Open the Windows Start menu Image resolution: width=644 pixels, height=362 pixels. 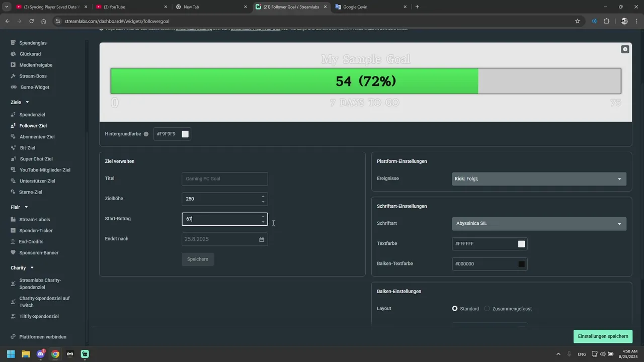(11, 354)
